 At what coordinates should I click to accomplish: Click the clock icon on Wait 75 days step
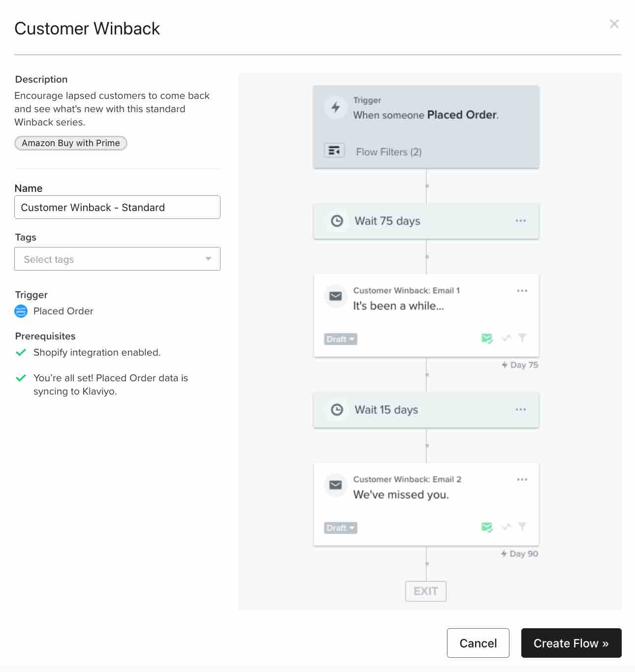coord(336,221)
